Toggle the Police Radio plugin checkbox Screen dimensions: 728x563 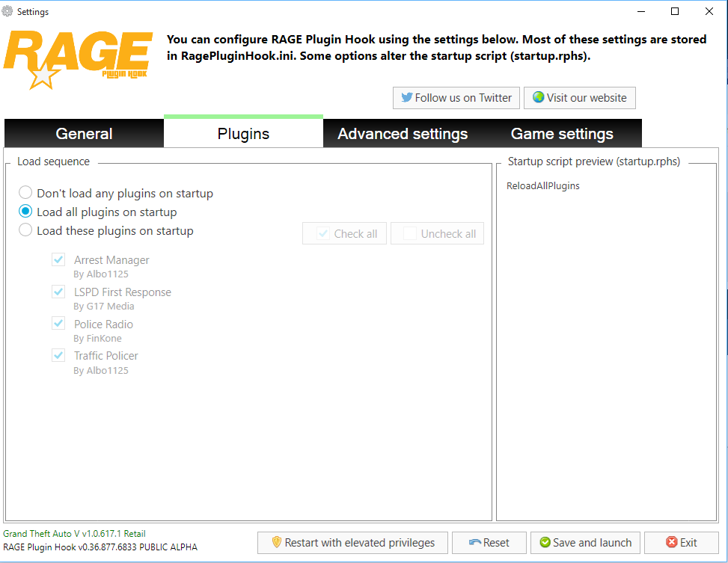tap(58, 324)
